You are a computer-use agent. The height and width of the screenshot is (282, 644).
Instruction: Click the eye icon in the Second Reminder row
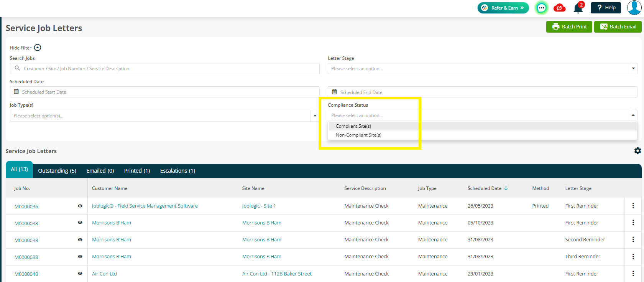pos(80,240)
